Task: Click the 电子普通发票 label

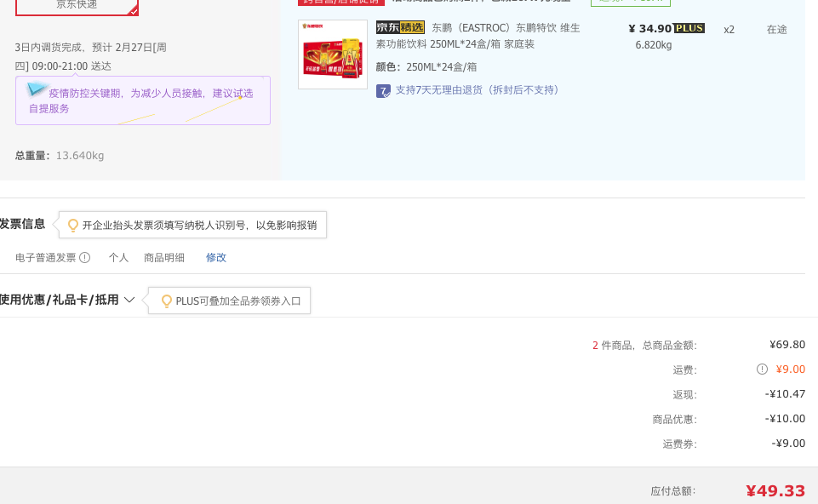Action: tap(45, 257)
